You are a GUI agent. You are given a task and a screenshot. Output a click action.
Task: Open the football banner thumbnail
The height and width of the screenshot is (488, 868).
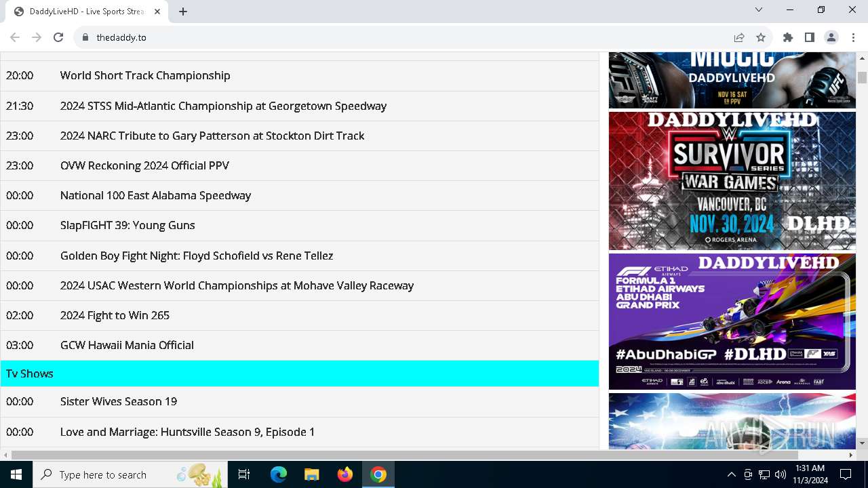tap(732, 421)
